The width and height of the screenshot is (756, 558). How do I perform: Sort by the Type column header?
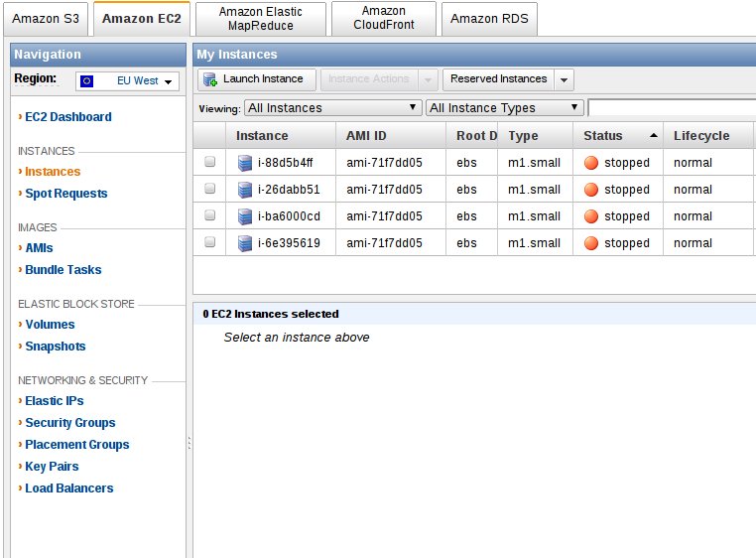(535, 136)
